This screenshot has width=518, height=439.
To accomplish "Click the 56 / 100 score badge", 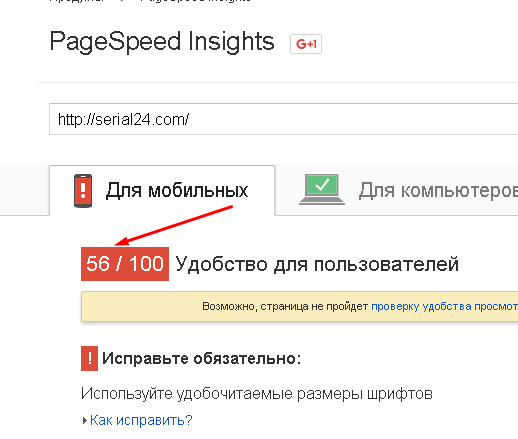I will click(125, 264).
